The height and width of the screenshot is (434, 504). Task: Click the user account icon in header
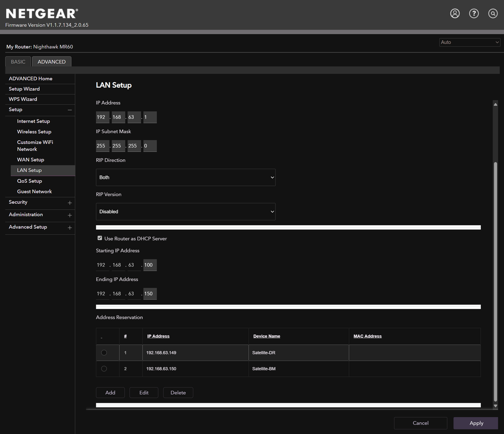(x=455, y=14)
